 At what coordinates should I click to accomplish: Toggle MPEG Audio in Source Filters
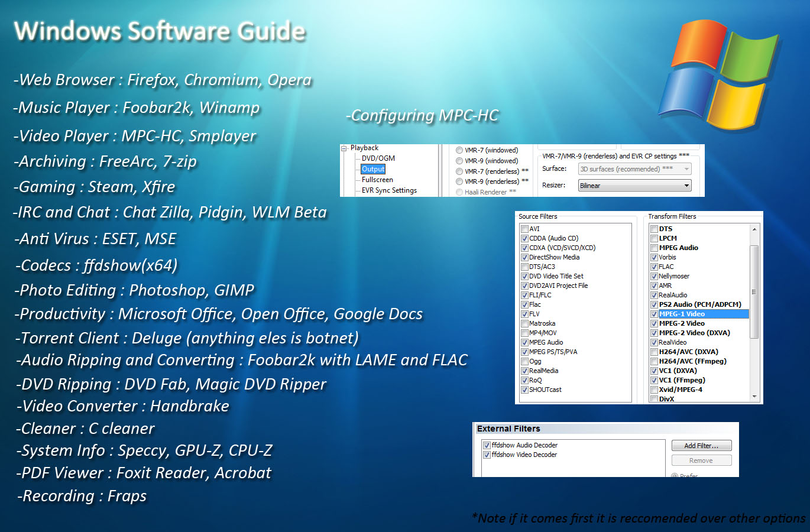pos(524,343)
